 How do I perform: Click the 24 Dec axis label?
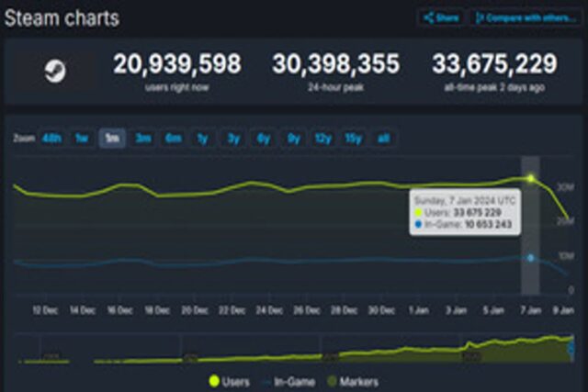(269, 310)
